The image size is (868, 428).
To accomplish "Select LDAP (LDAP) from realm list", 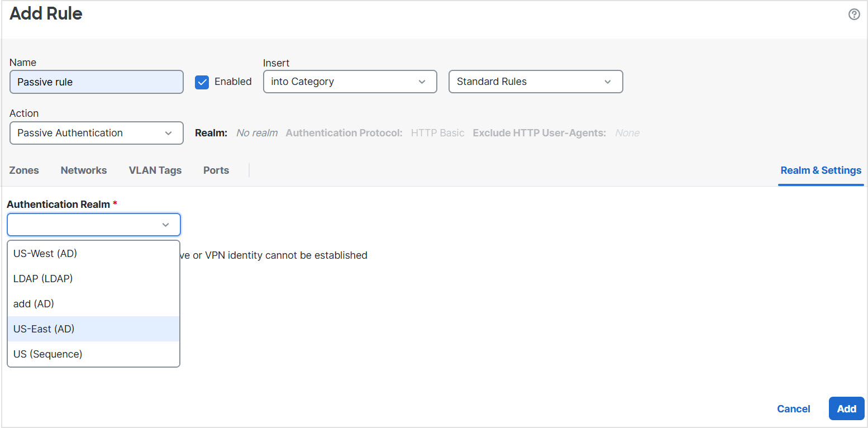I will (x=43, y=278).
